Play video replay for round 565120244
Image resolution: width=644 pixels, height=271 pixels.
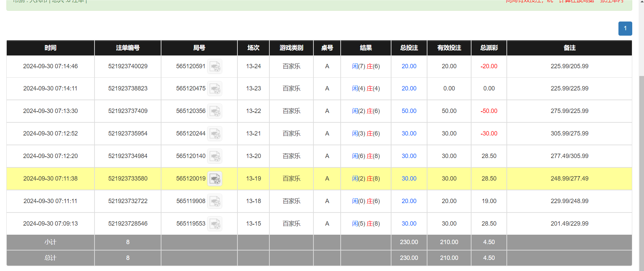pos(215,134)
